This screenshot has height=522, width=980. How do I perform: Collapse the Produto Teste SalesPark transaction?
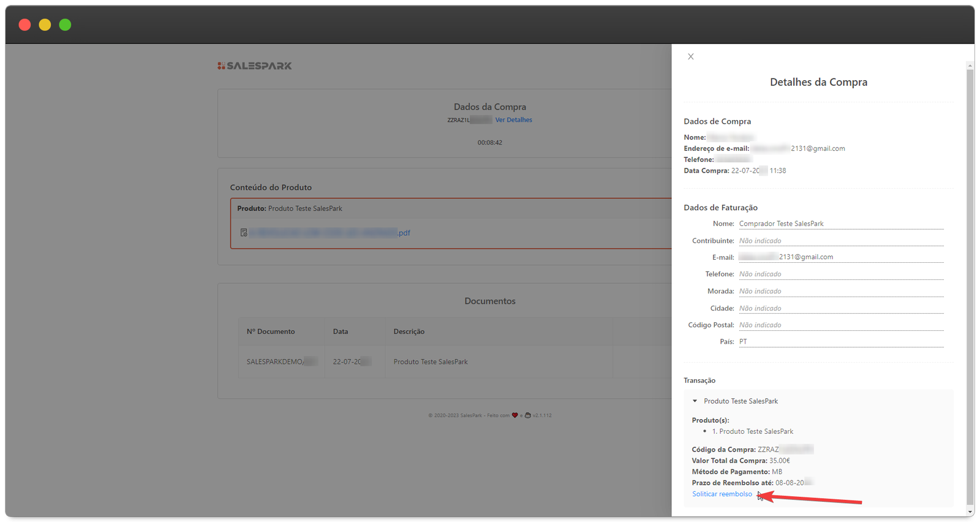pyautogui.click(x=695, y=401)
